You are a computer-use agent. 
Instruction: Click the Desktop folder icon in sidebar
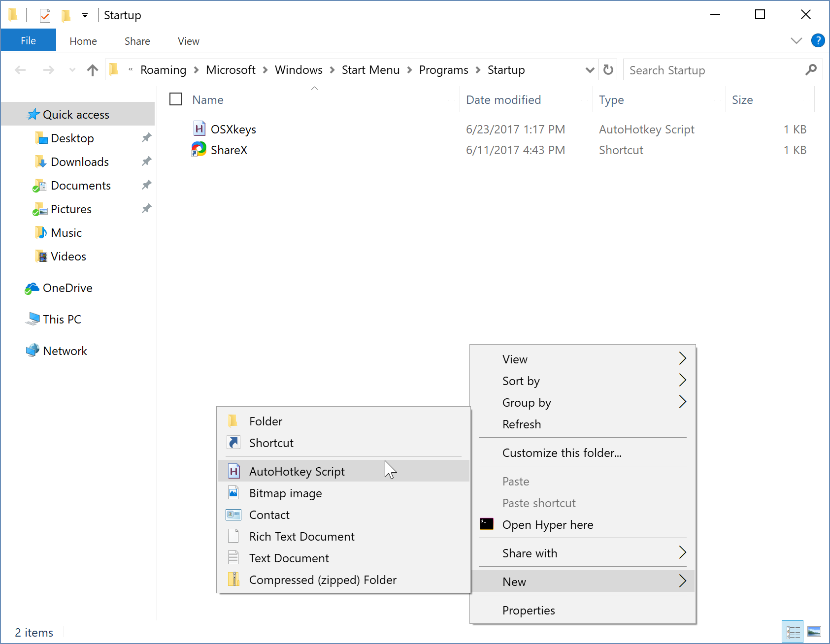coord(41,138)
